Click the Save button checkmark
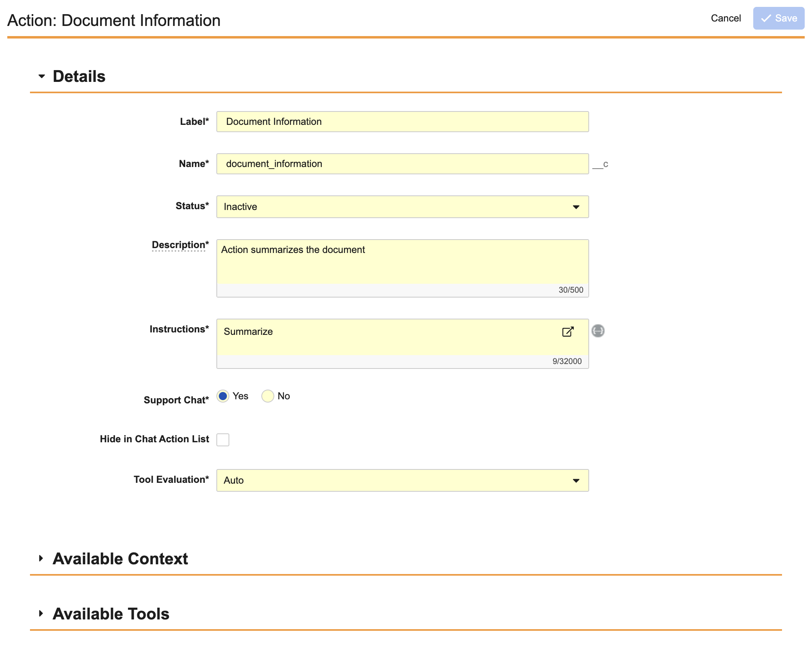The width and height of the screenshot is (812, 647). pyautogui.click(x=766, y=19)
